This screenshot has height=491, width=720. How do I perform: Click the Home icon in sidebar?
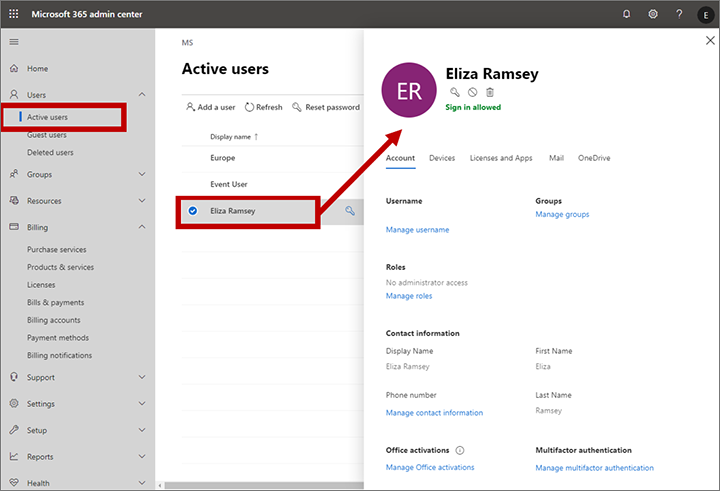click(14, 68)
